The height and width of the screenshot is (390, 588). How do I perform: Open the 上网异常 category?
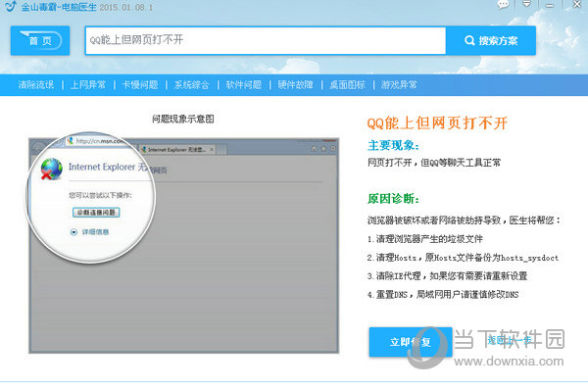click(x=88, y=84)
